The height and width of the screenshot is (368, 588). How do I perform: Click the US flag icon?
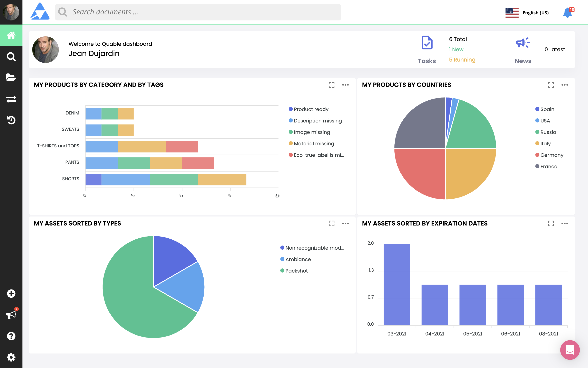[512, 13]
